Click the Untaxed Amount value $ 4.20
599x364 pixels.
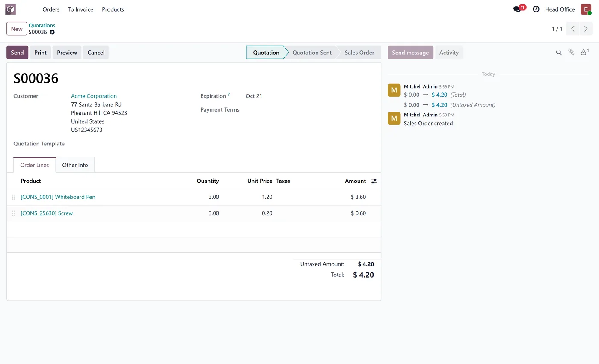[366, 264]
